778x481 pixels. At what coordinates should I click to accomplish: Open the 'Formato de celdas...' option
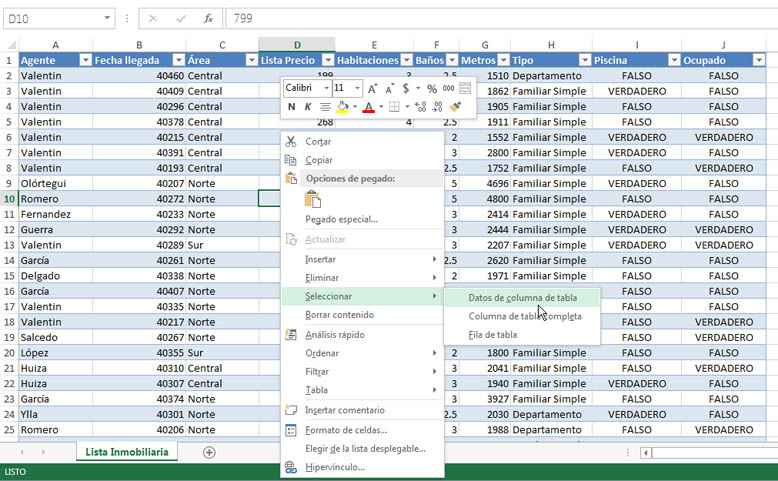pyautogui.click(x=345, y=430)
